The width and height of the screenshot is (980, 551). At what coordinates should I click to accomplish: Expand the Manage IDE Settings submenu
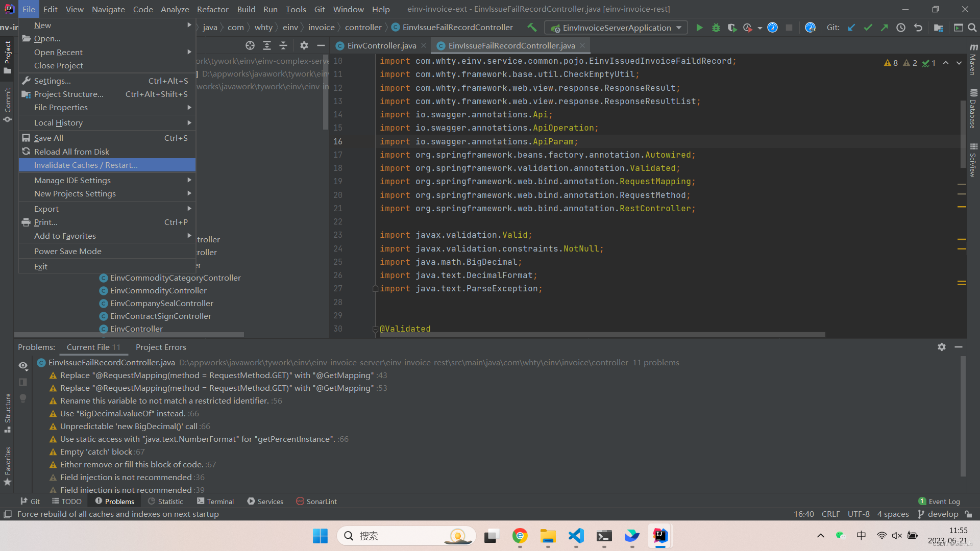[x=107, y=180]
